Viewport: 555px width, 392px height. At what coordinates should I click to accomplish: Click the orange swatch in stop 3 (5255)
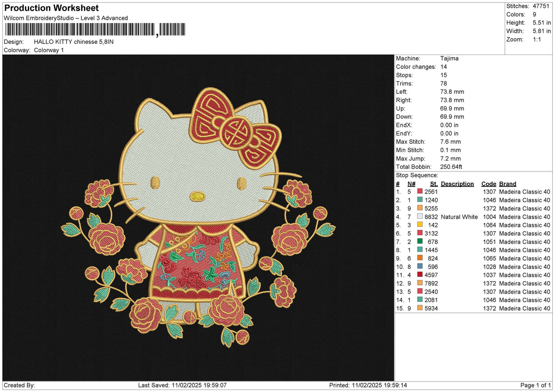tap(420, 208)
